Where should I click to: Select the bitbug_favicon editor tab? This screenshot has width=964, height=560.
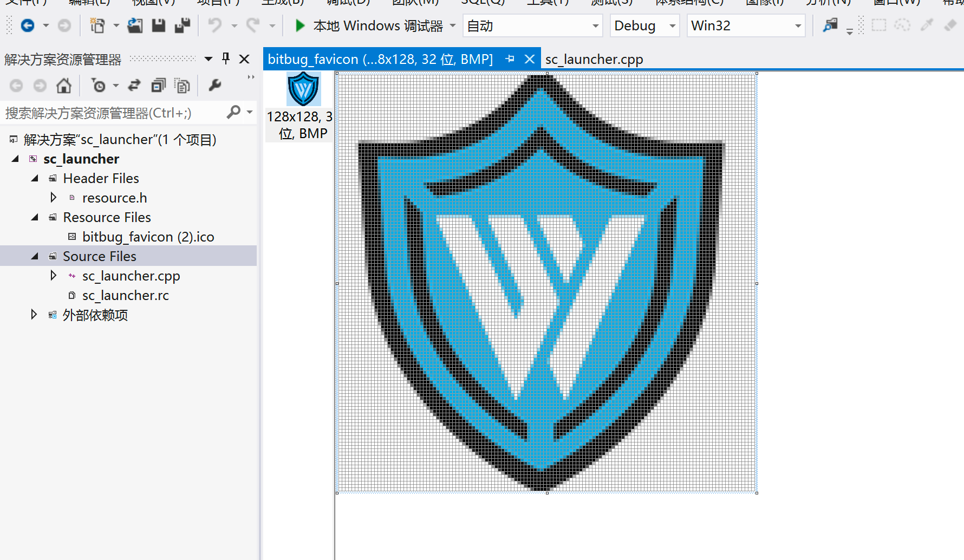click(380, 59)
